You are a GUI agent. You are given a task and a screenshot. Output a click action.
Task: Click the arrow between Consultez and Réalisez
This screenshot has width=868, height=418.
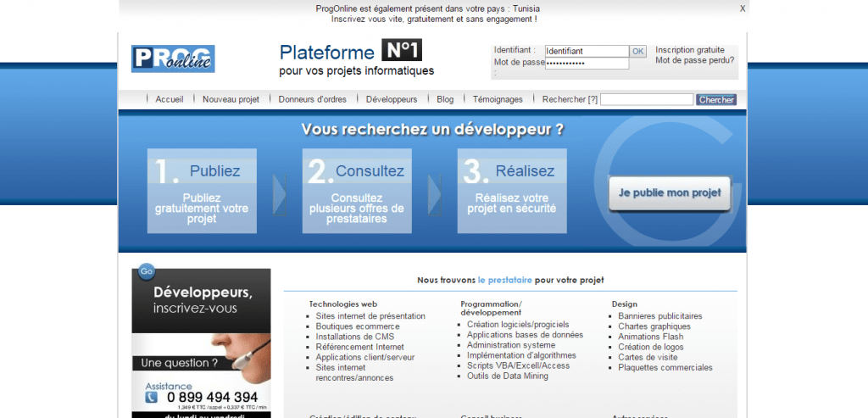point(435,195)
